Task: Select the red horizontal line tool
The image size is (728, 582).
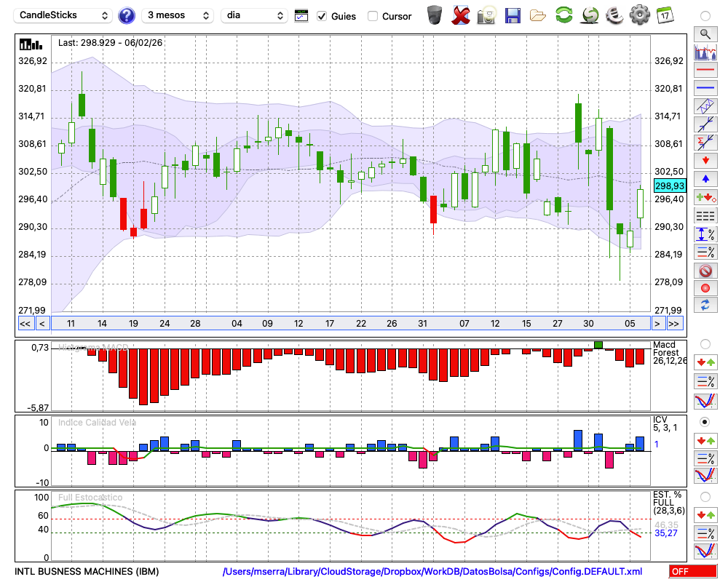Action: 705,70
